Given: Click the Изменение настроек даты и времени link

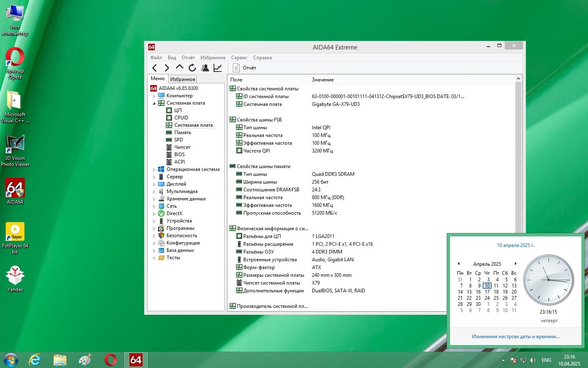Looking at the screenshot, I should point(515,337).
